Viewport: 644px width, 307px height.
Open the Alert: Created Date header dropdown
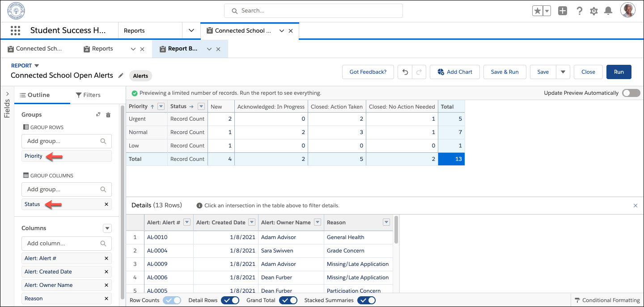click(x=252, y=223)
